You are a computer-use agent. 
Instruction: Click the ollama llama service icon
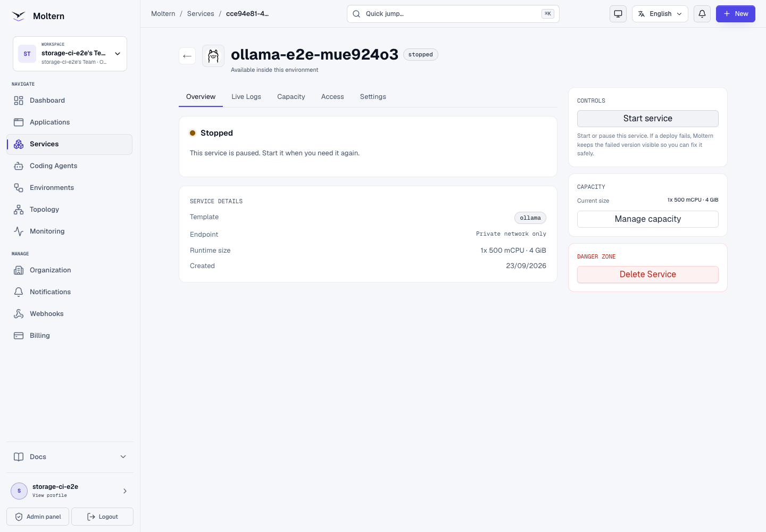213,56
